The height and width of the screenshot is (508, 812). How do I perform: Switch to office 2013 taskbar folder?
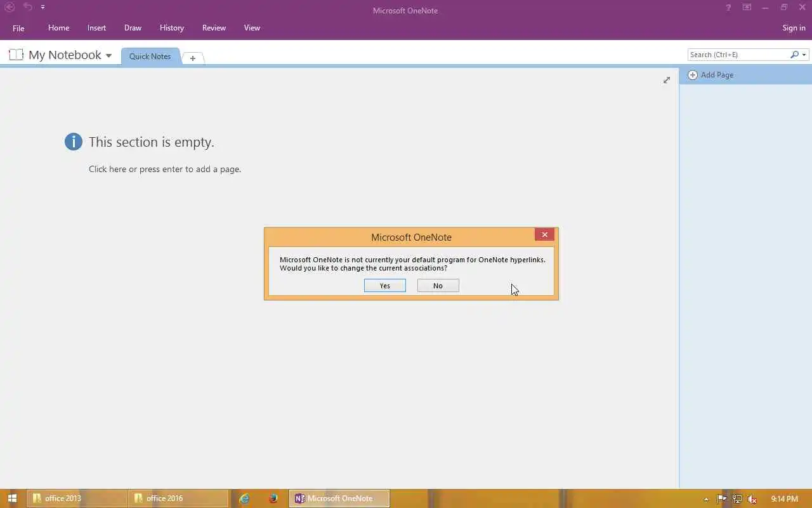76,498
